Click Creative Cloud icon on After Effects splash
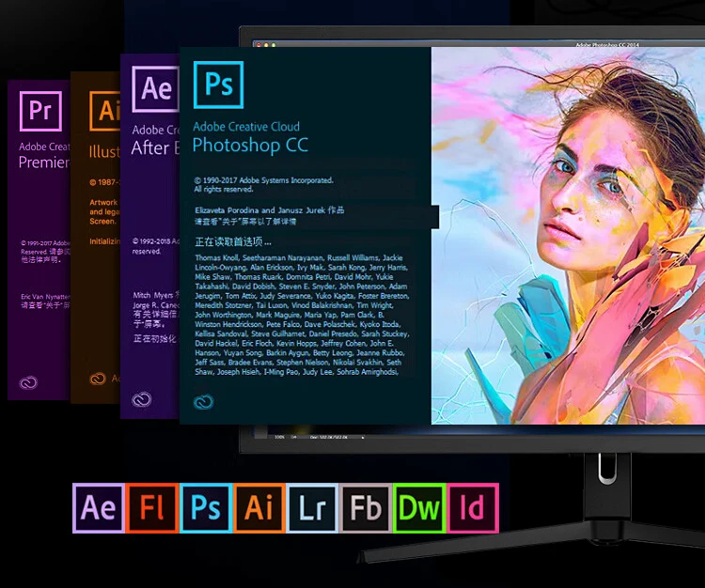 [142, 399]
